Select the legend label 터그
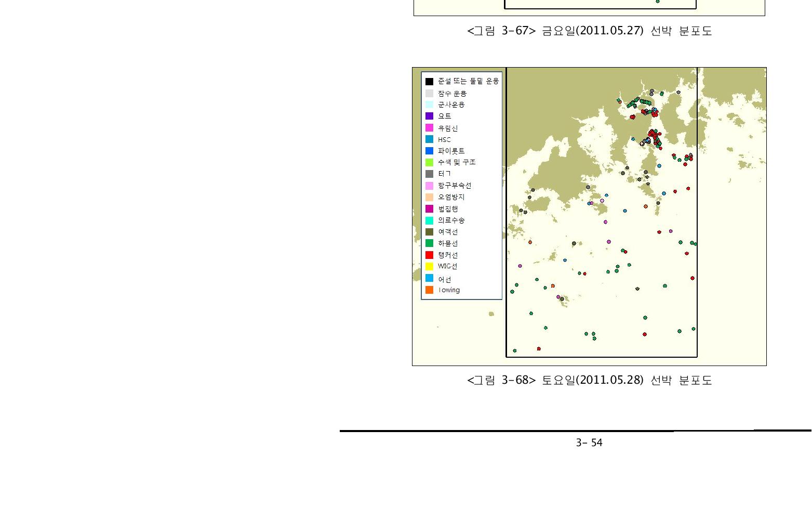 (444, 174)
